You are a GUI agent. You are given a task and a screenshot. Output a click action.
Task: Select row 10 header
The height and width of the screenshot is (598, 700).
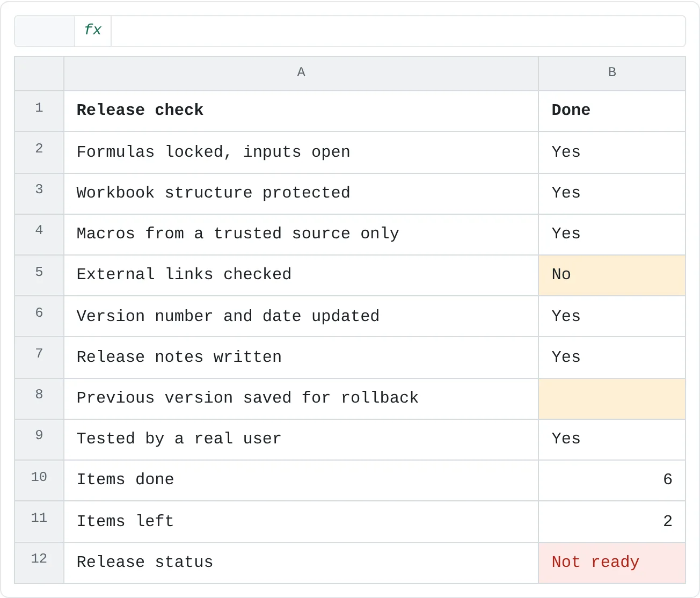[x=39, y=480]
